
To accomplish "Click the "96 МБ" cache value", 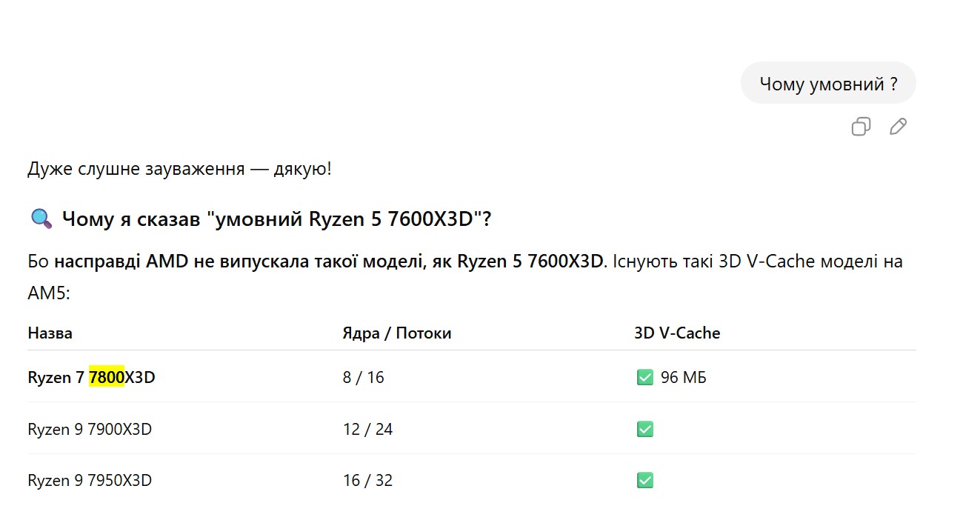I will click(684, 378).
